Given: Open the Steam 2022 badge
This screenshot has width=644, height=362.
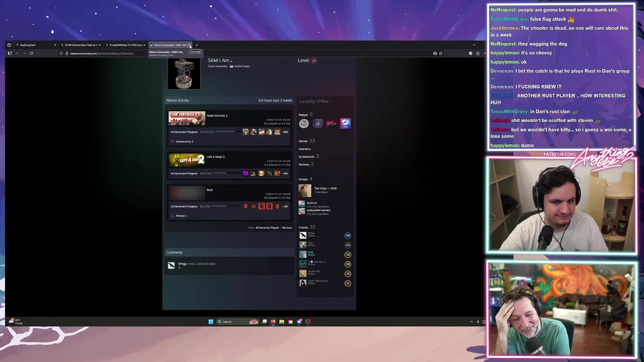Looking at the screenshot, I should tap(345, 124).
